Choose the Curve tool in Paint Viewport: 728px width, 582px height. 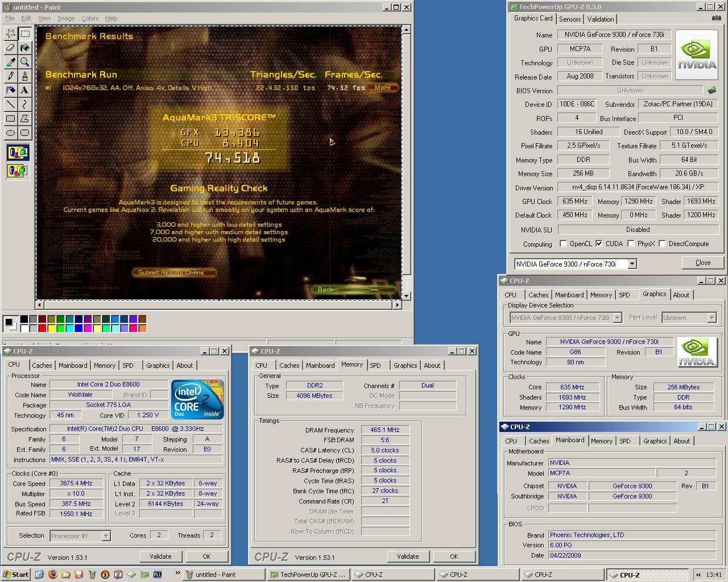pos(25,104)
